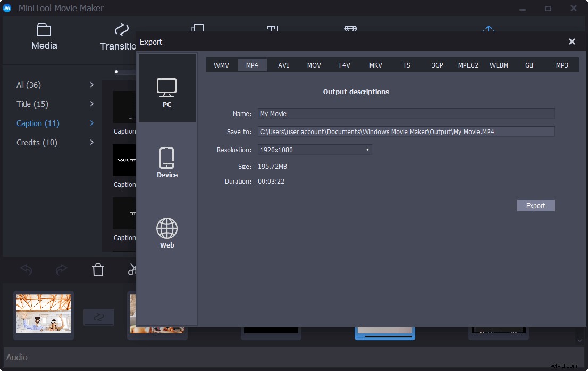The width and height of the screenshot is (588, 371).
Task: Click the Name field containing My Movie
Action: coord(406,113)
